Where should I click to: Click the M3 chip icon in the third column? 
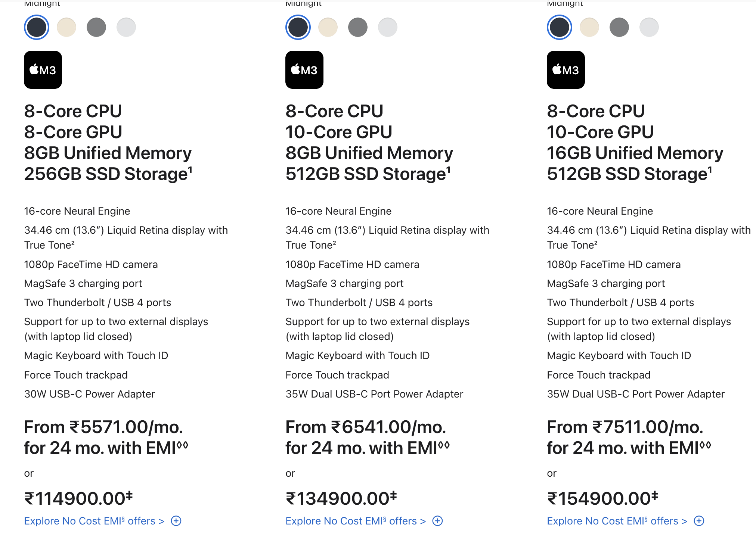(x=566, y=70)
